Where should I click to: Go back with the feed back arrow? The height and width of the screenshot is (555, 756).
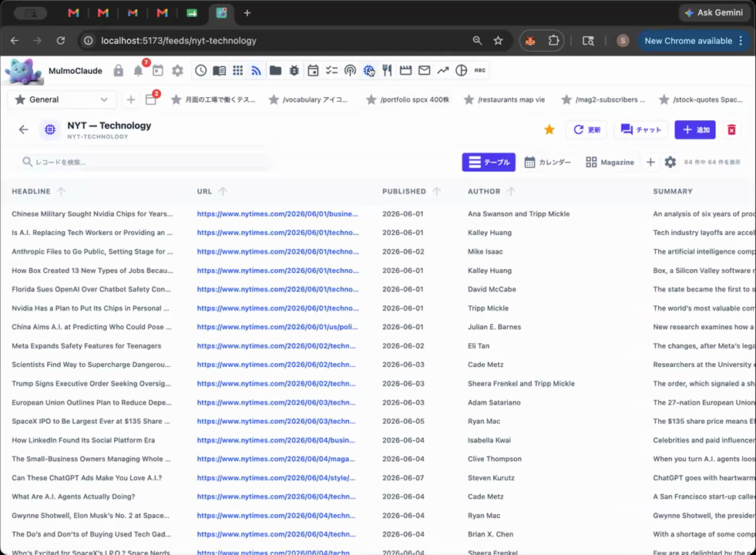[24, 129]
